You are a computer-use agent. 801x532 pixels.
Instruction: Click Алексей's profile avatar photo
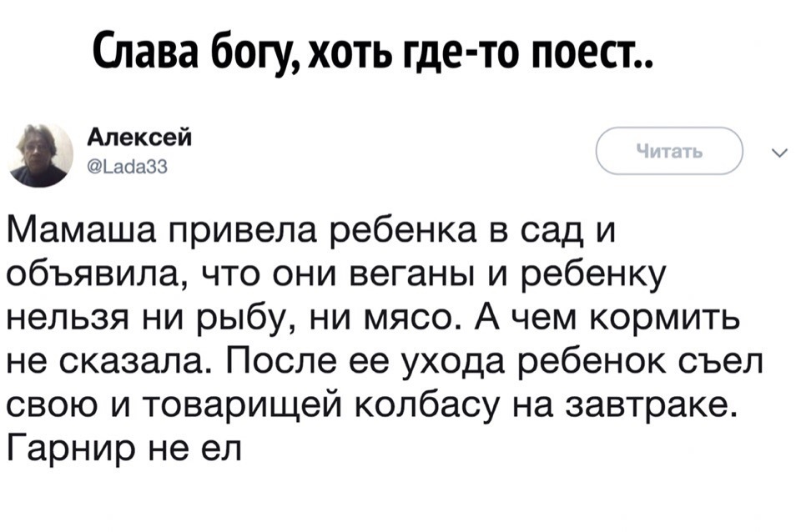(41, 154)
